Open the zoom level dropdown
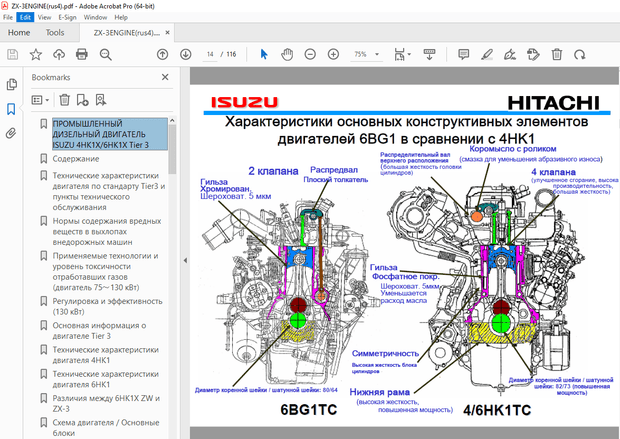Viewport: 620px width, 439px height. (x=377, y=54)
